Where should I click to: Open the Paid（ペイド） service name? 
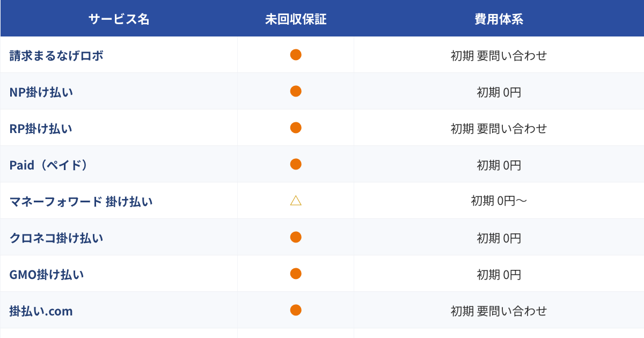pos(48,165)
